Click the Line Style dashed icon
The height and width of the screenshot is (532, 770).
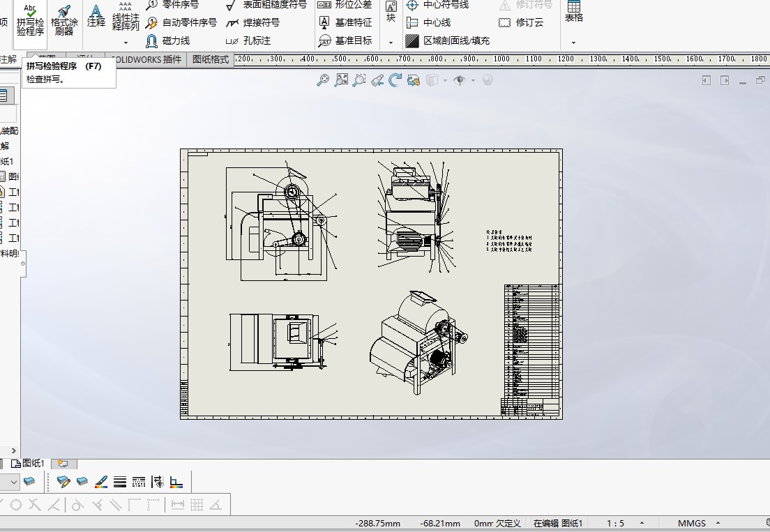(x=139, y=482)
